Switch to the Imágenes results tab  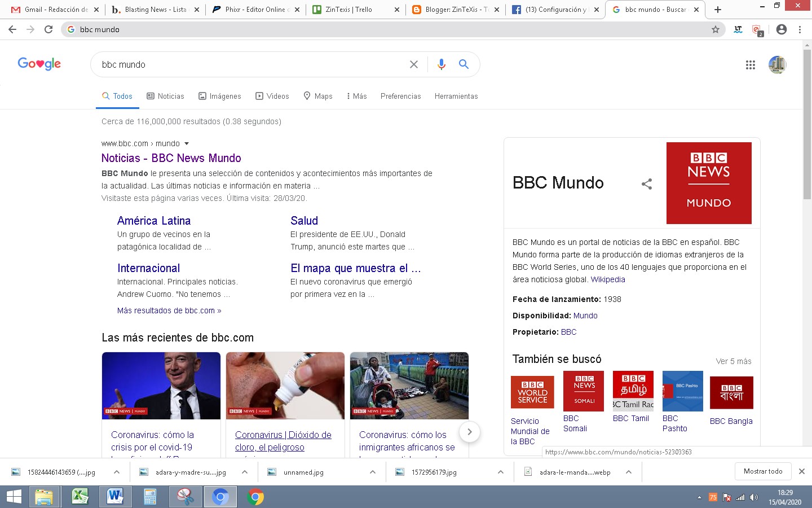pos(220,96)
